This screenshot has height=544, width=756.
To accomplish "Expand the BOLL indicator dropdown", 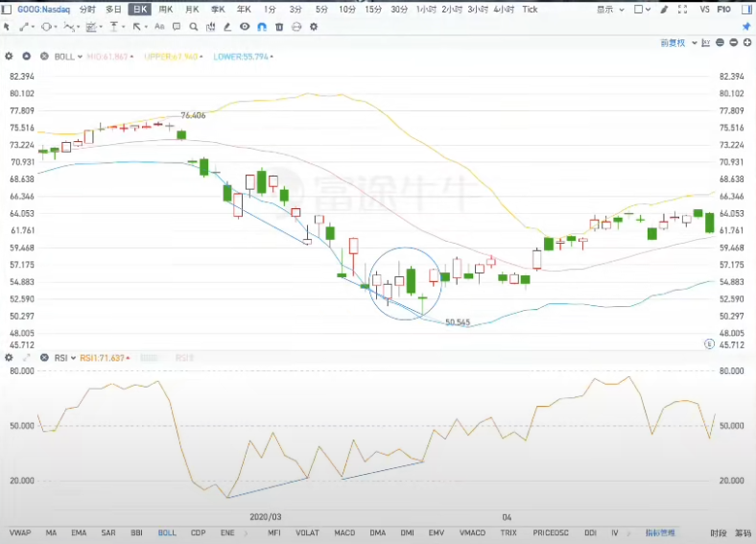I will pyautogui.click(x=81, y=57).
